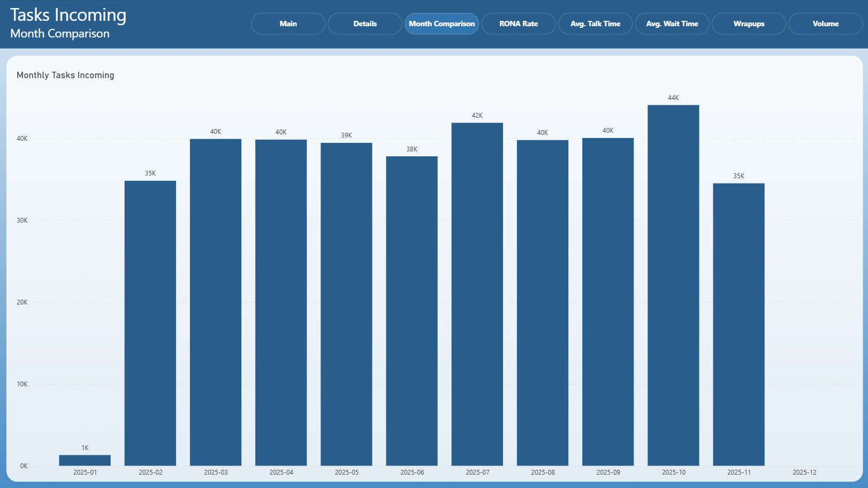
Task: Open the Avg. Wait Time tab
Action: 672,24
